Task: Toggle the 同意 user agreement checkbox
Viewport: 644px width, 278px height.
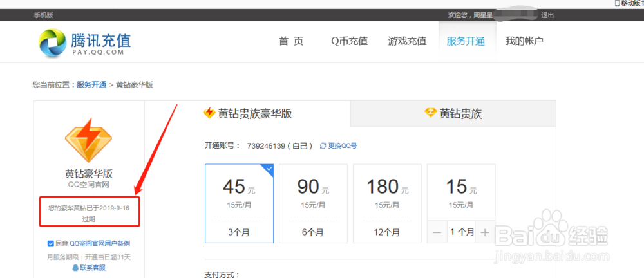Action: click(x=50, y=243)
